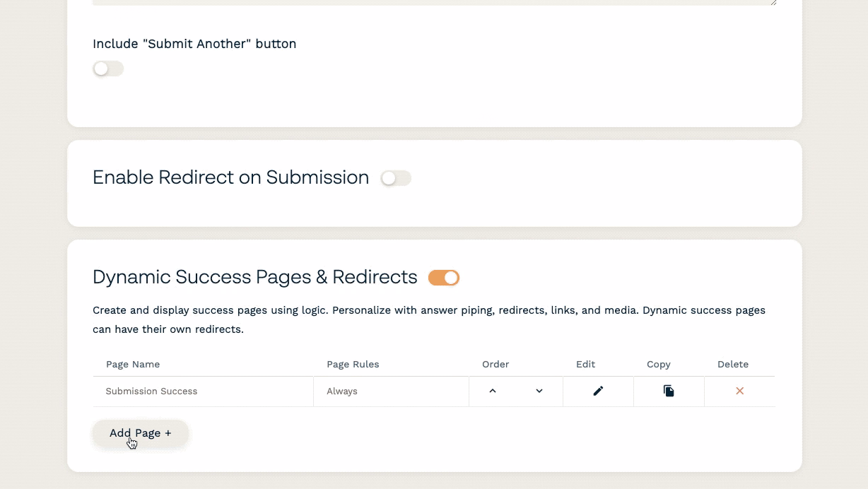Click the Page Name column header
The height and width of the screenshot is (489, 868).
(133, 365)
